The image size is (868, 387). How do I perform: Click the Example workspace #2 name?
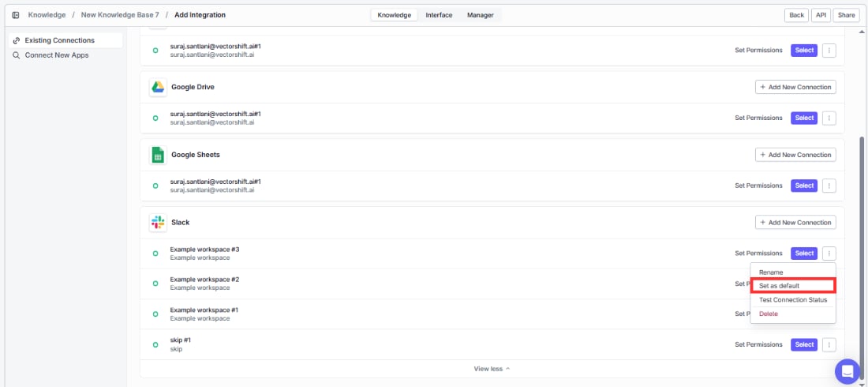tap(204, 280)
